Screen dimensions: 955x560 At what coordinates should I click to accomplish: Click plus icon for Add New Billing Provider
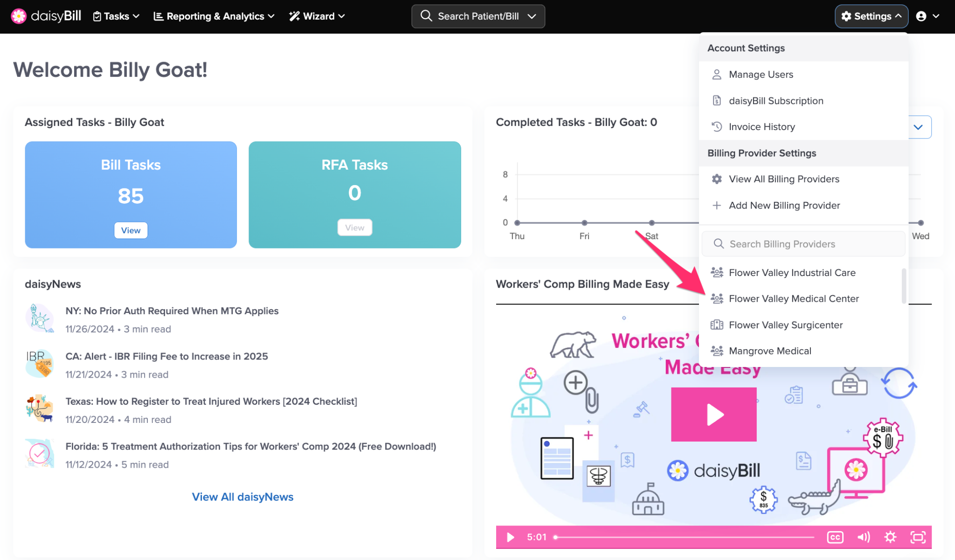tap(717, 206)
